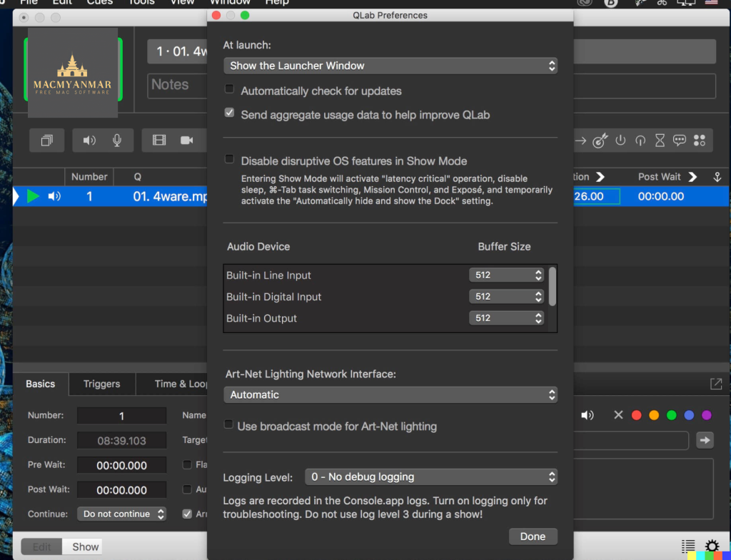
Task: Add a Video cue using film strip icon
Action: 159,141
